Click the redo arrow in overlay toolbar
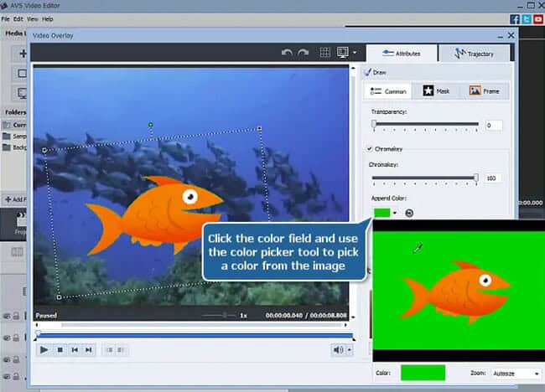Viewport: 545px width, 392px height. (301, 53)
